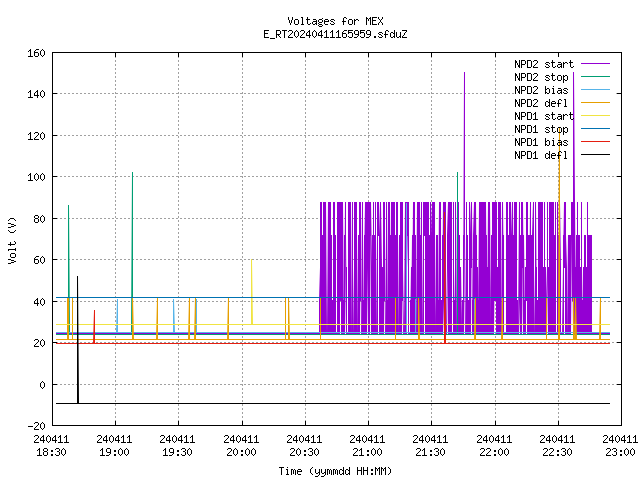Screen dimensions: 640x480
Task: Click the y-axis tick value 100
Action: (36, 177)
